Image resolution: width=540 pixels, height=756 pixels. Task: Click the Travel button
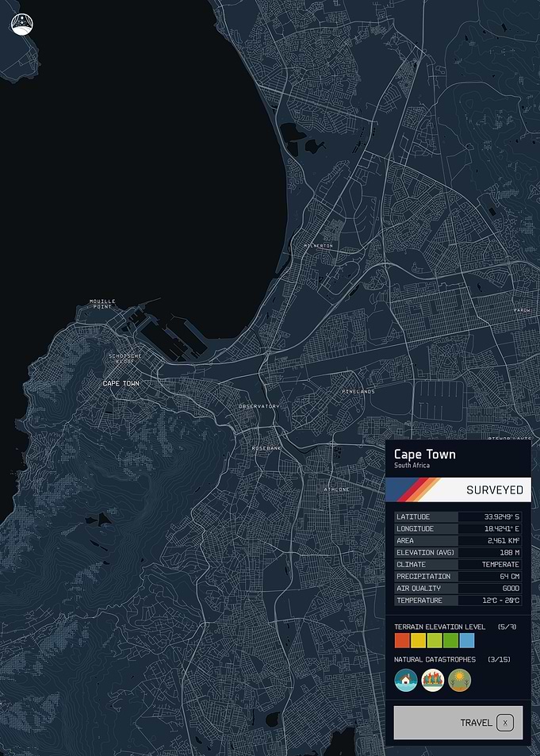[x=458, y=722]
